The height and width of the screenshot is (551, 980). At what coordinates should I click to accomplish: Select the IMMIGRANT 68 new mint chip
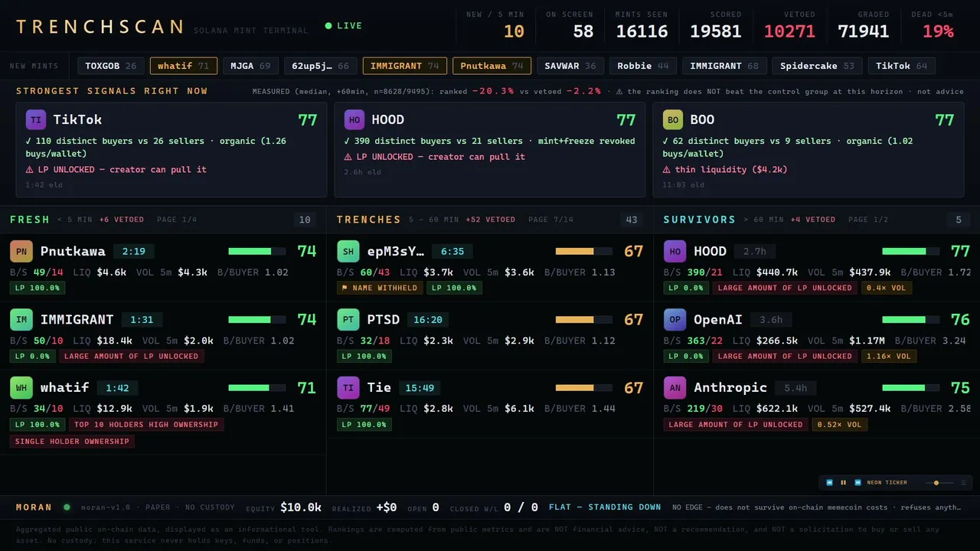(x=724, y=66)
